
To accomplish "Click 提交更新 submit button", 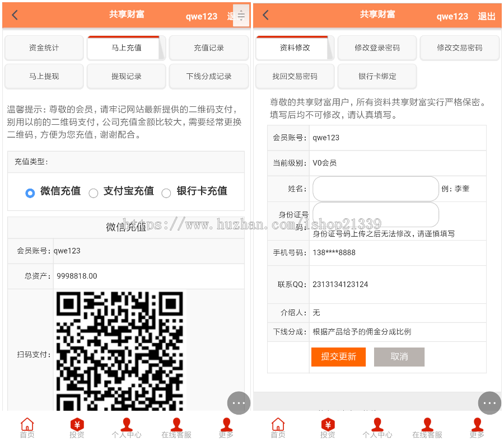I will (x=338, y=356).
